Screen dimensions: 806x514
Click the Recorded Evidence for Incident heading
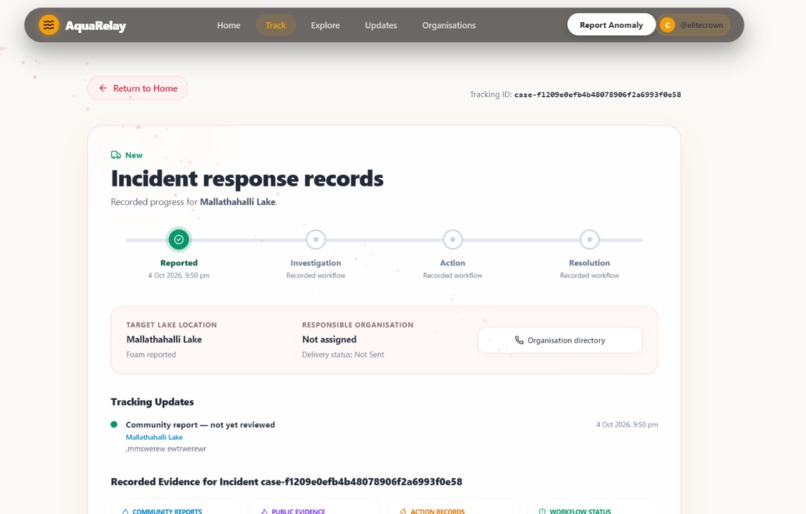[x=286, y=482]
